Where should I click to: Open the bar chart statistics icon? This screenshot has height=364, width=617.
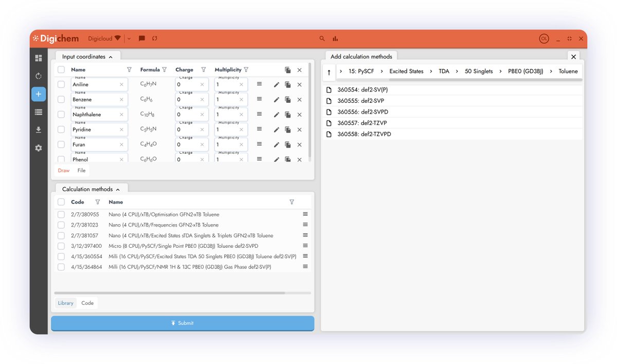pyautogui.click(x=335, y=39)
